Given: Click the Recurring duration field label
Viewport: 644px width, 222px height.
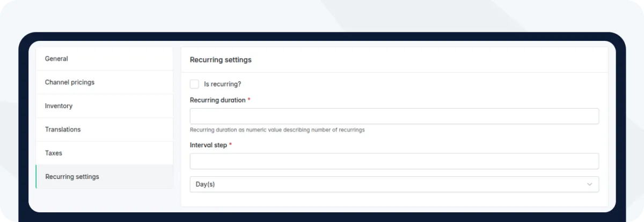Looking at the screenshot, I should (x=217, y=100).
